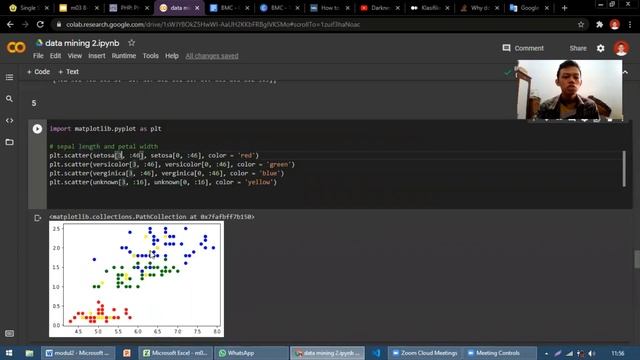Viewport: 640px width, 360px height.
Task: Open the table of contents sidebar icon
Action: click(9, 77)
